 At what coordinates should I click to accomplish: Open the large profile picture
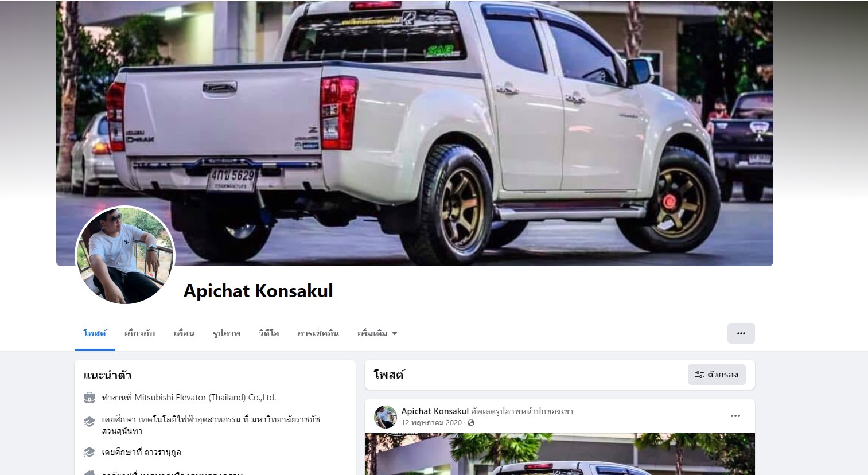click(x=125, y=255)
